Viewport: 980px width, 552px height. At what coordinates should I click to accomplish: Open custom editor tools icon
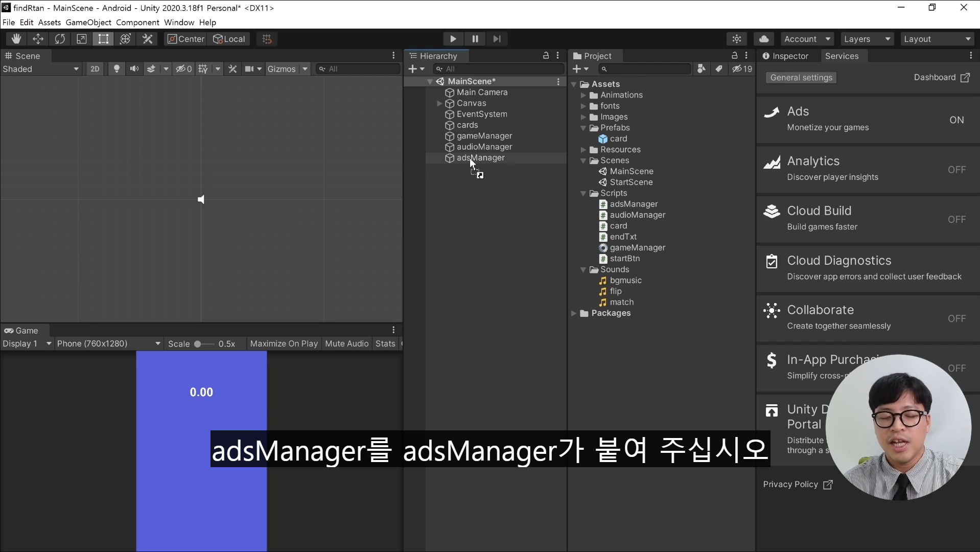coord(148,39)
